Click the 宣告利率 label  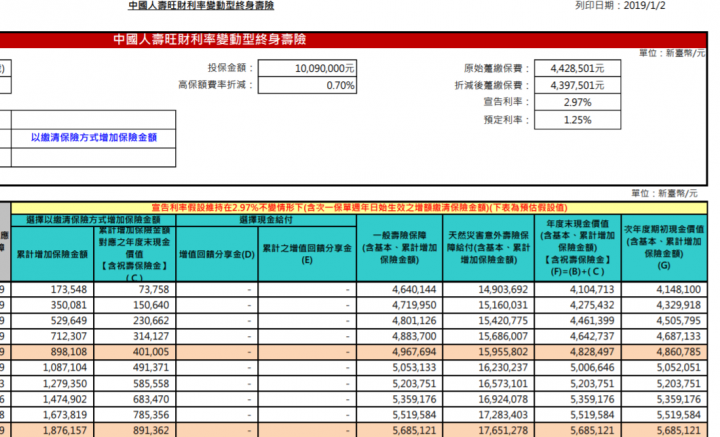(x=506, y=102)
